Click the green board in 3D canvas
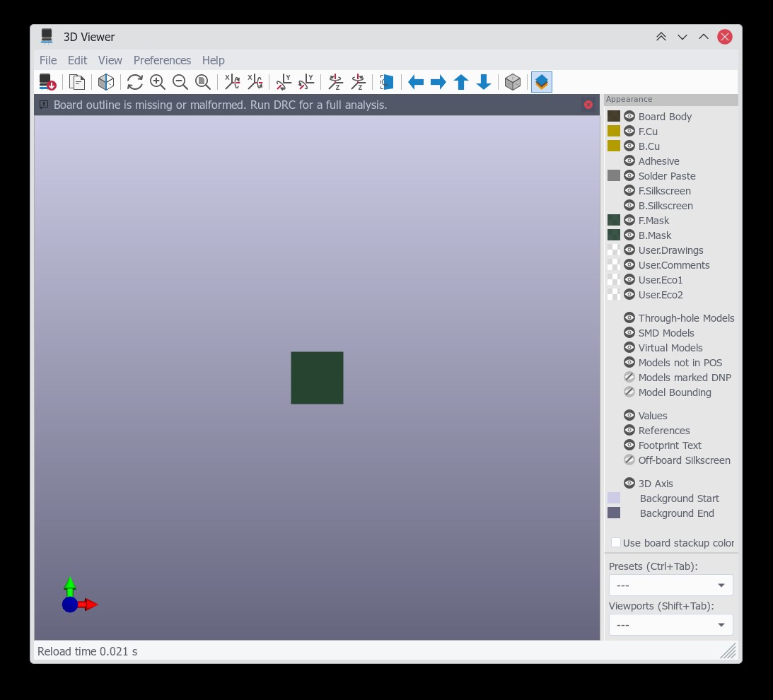 pos(317,378)
